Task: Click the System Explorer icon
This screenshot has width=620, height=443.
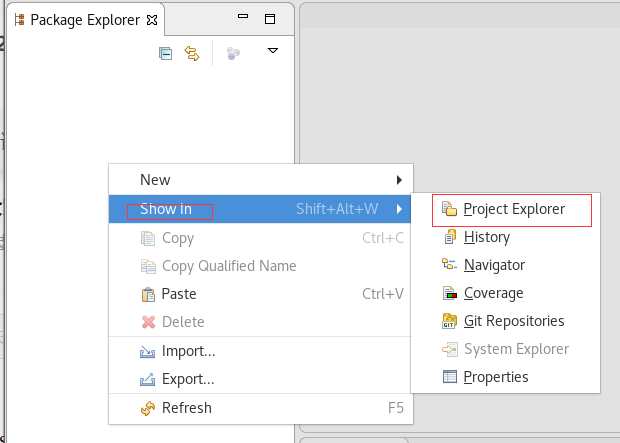Action: coord(450,349)
